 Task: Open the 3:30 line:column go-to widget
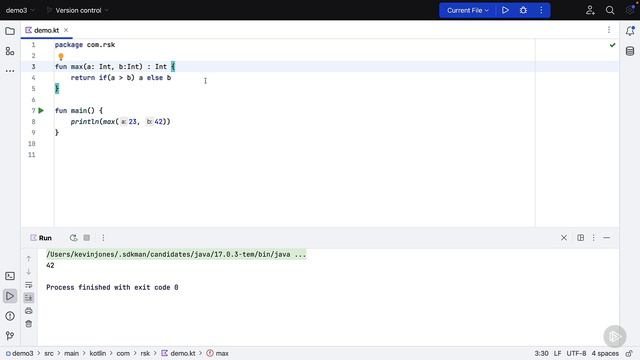pyautogui.click(x=541, y=353)
